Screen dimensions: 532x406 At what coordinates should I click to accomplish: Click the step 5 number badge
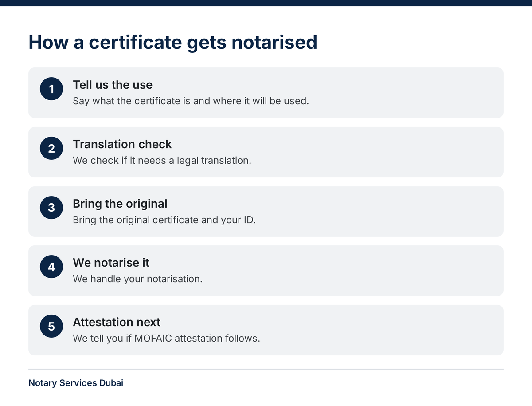coord(51,326)
